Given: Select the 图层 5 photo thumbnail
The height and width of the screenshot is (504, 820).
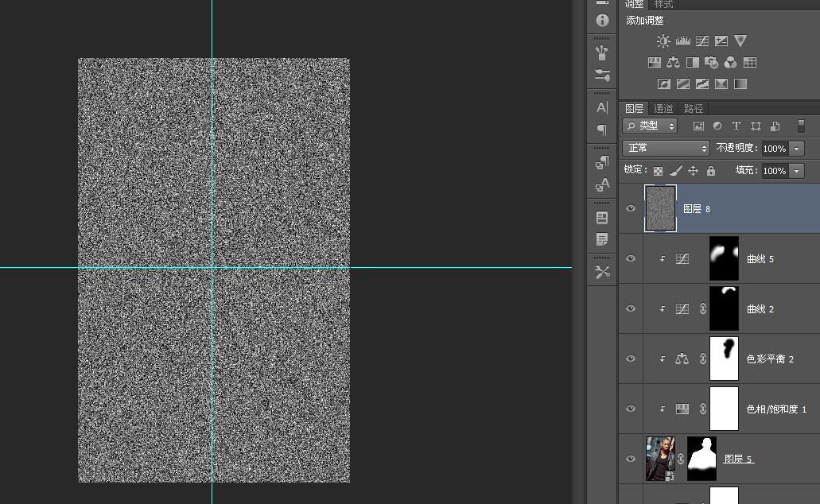Looking at the screenshot, I should 660,459.
